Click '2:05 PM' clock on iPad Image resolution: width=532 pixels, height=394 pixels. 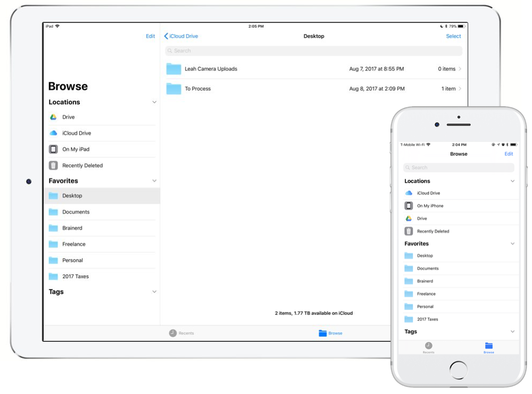256,26
